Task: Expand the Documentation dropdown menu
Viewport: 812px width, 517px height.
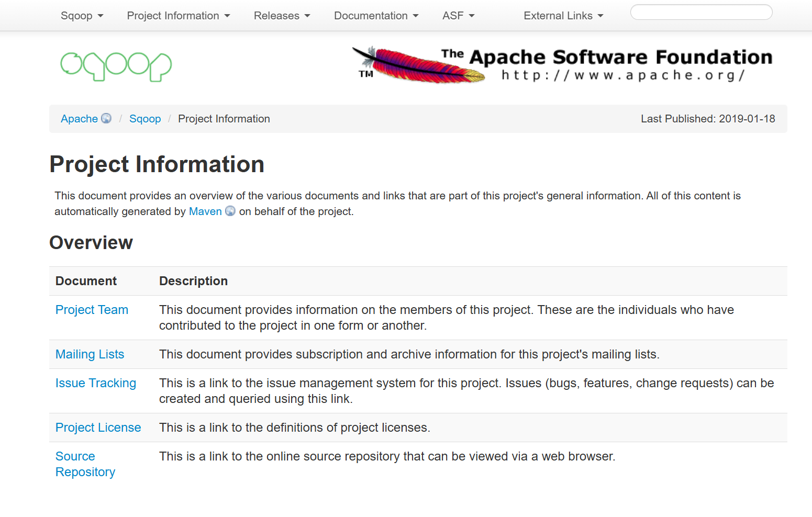Action: [x=376, y=16]
